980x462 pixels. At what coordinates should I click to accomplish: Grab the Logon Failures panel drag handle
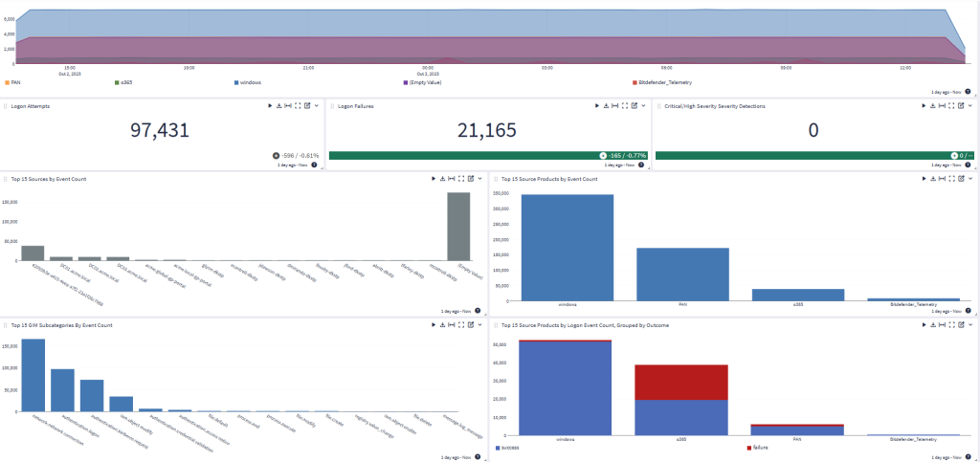click(x=332, y=106)
